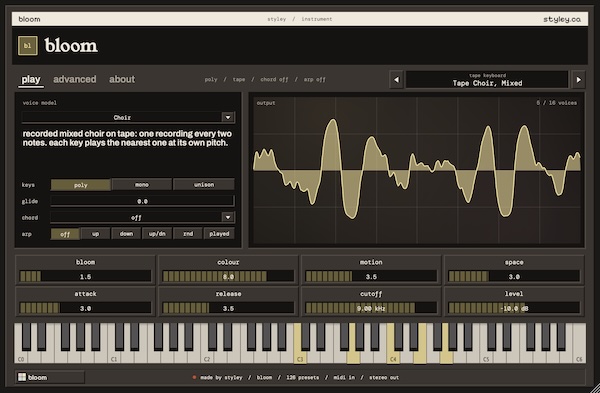The height and width of the screenshot is (393, 600).
Task: Go to next preset with right arrow
Action: pos(578,80)
